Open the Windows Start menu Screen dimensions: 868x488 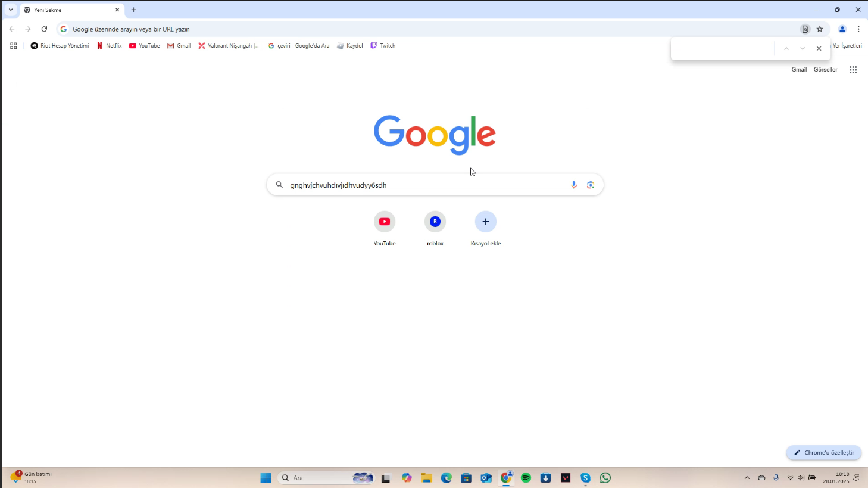point(266,478)
